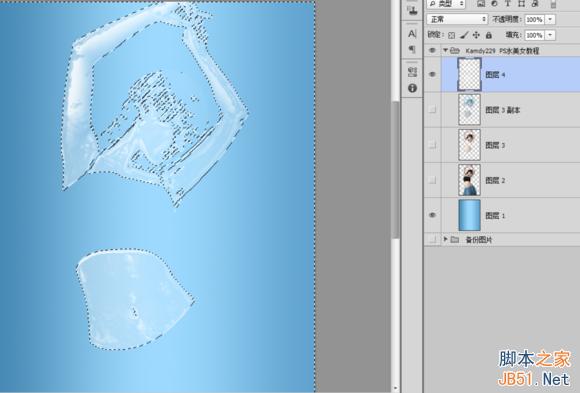Show the 图层 3 副本 layer
This screenshot has height=393, width=580.
[x=432, y=110]
